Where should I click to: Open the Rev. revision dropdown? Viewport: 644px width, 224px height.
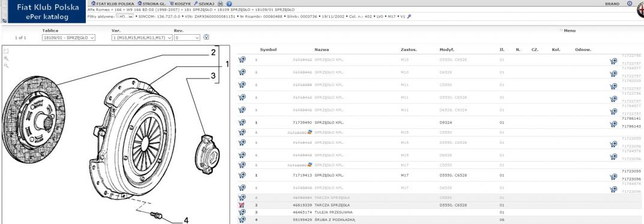click(187, 37)
